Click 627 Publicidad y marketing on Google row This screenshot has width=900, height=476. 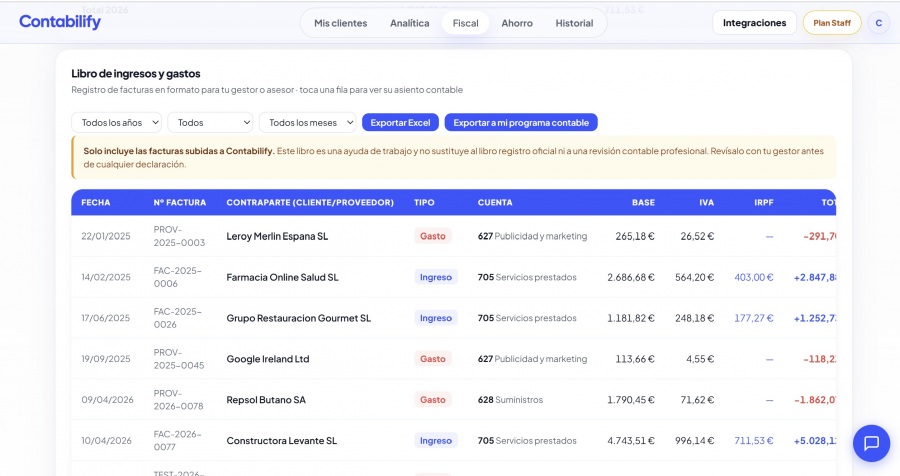[x=532, y=359]
